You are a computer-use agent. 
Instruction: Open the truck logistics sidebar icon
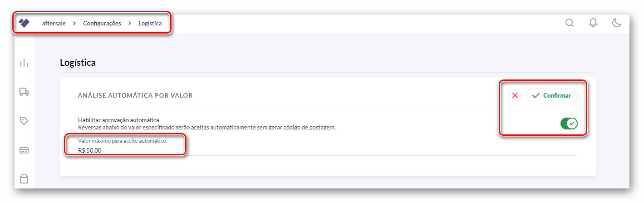point(24,92)
